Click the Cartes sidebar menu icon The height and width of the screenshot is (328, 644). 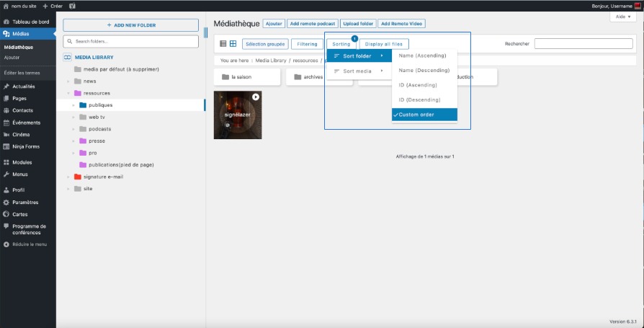pos(6,214)
